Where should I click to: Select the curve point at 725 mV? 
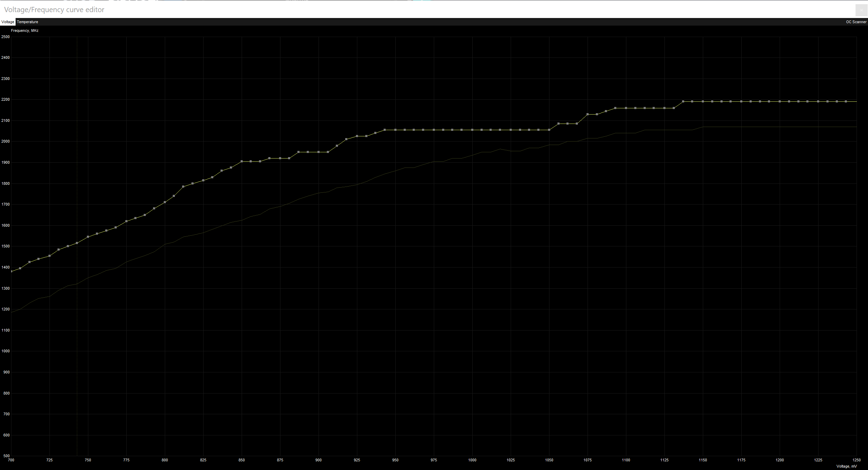pyautogui.click(x=50, y=256)
